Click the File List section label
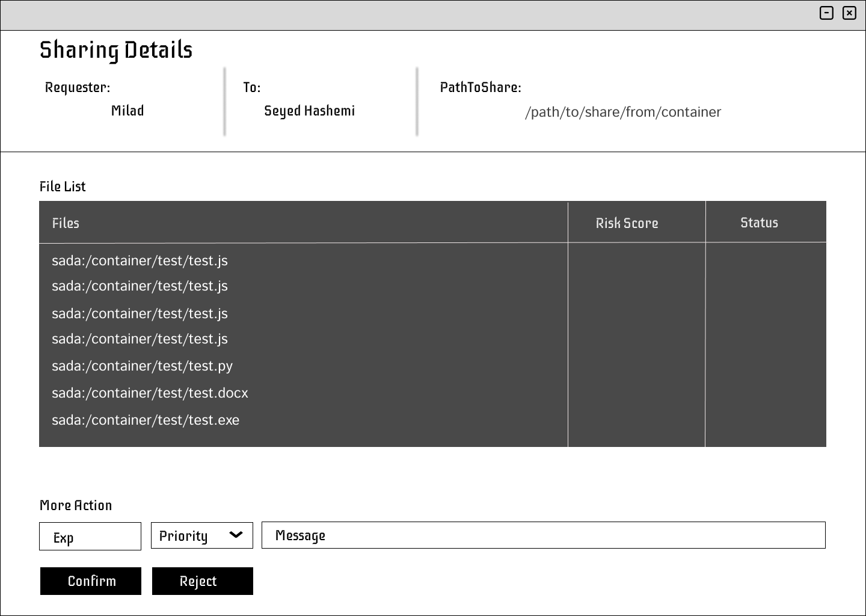This screenshot has height=616, width=866. click(63, 186)
